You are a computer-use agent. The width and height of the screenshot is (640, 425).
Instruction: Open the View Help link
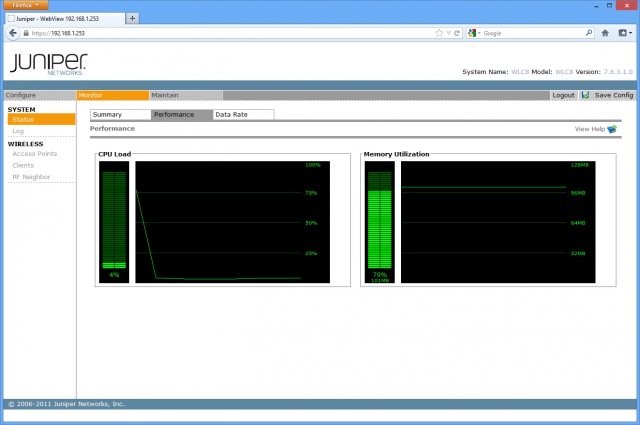590,129
